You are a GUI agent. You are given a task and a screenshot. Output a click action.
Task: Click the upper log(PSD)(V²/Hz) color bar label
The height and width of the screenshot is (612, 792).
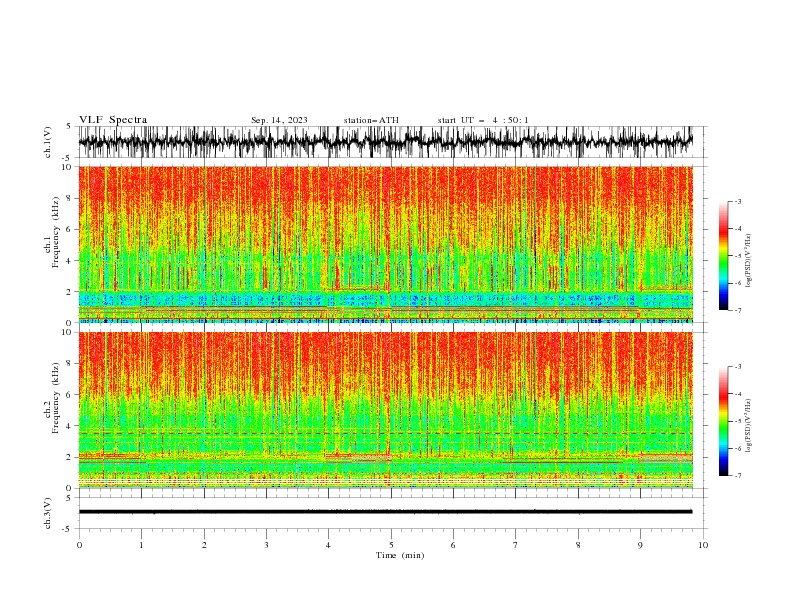click(x=748, y=261)
